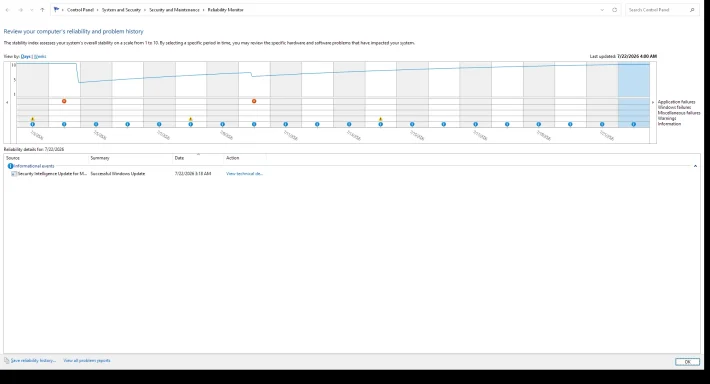Refresh the Reliability Monitor page

[x=614, y=10]
